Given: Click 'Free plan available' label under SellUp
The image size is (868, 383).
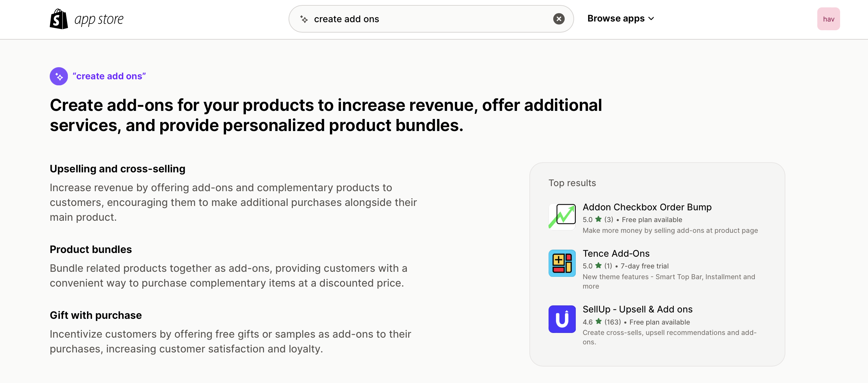Looking at the screenshot, I should pos(659,322).
